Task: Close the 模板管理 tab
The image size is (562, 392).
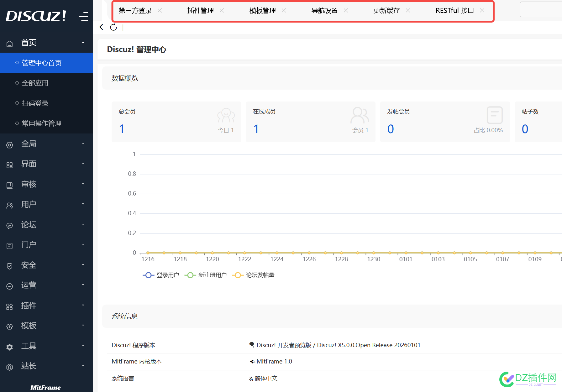Action: [x=284, y=10]
